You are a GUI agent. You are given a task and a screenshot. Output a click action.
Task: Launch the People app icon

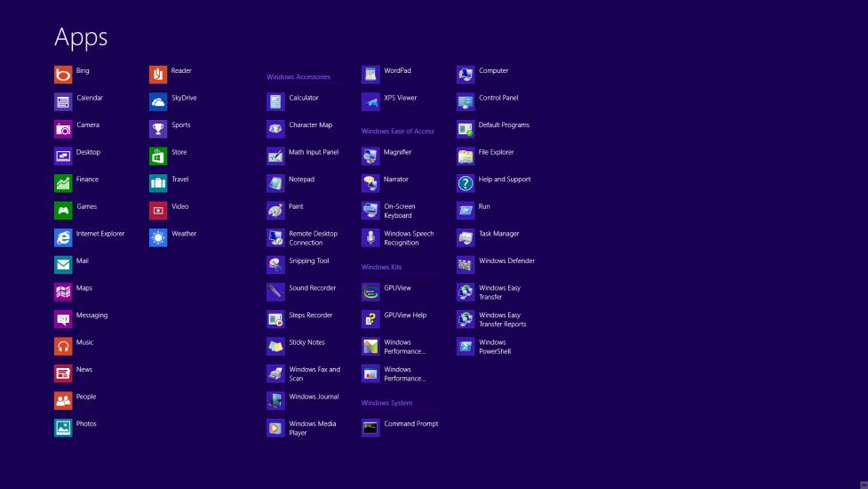[63, 400]
